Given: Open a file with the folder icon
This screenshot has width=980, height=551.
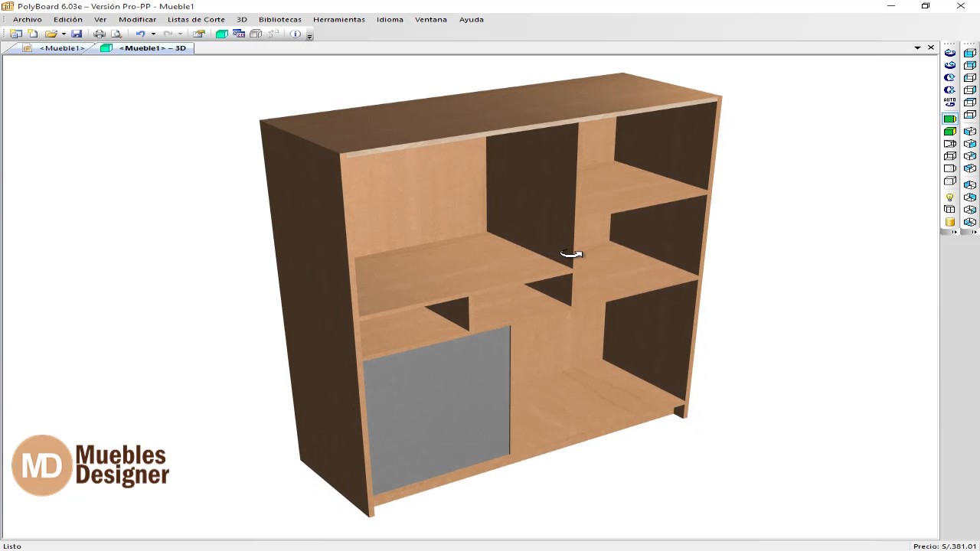Looking at the screenshot, I should pyautogui.click(x=51, y=34).
